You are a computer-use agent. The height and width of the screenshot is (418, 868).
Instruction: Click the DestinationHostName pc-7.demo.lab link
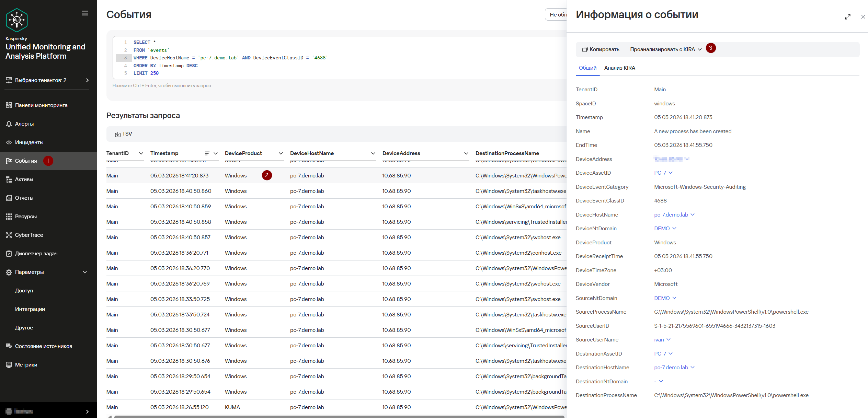tap(671, 368)
